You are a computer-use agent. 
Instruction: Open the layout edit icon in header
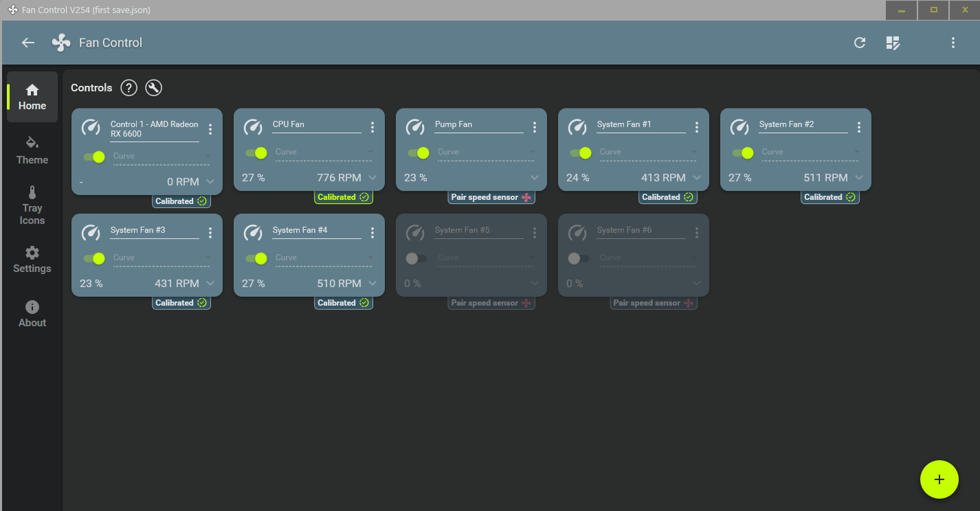893,43
